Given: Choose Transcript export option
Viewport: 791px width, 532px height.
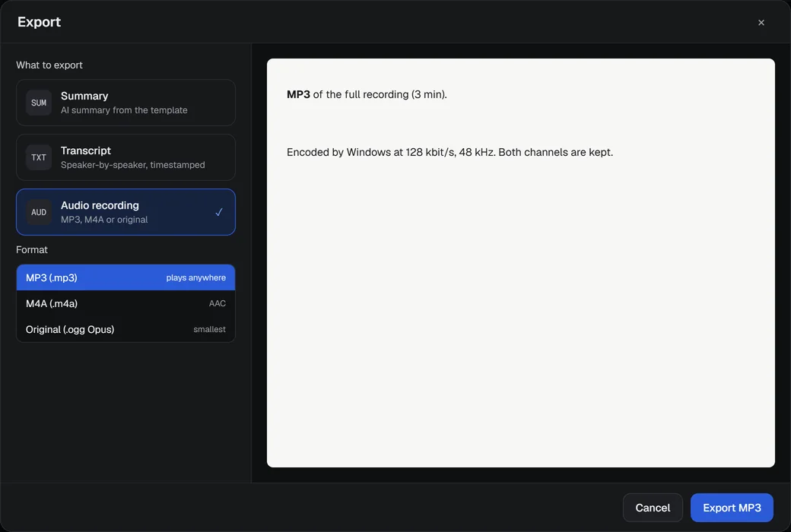Looking at the screenshot, I should coord(125,157).
